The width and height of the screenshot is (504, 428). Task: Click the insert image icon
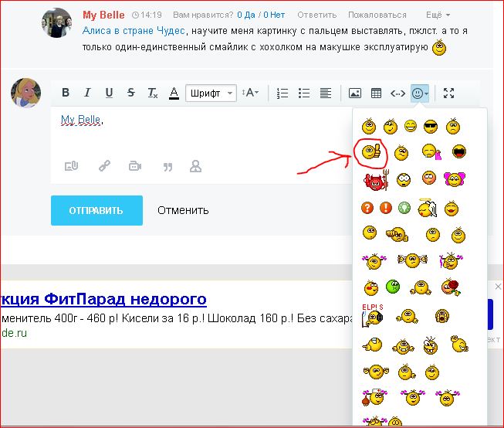pos(354,93)
